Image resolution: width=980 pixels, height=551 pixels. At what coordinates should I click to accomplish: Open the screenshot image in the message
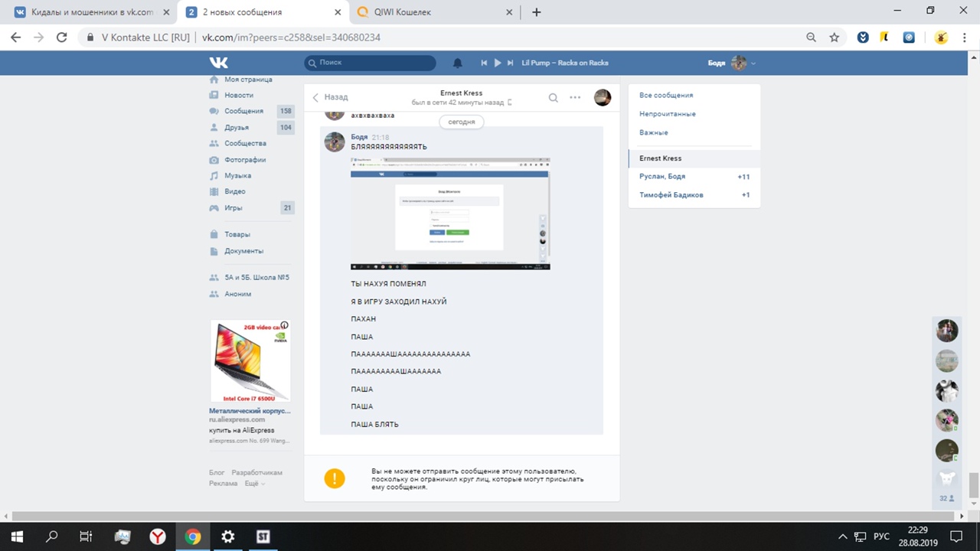coord(450,214)
